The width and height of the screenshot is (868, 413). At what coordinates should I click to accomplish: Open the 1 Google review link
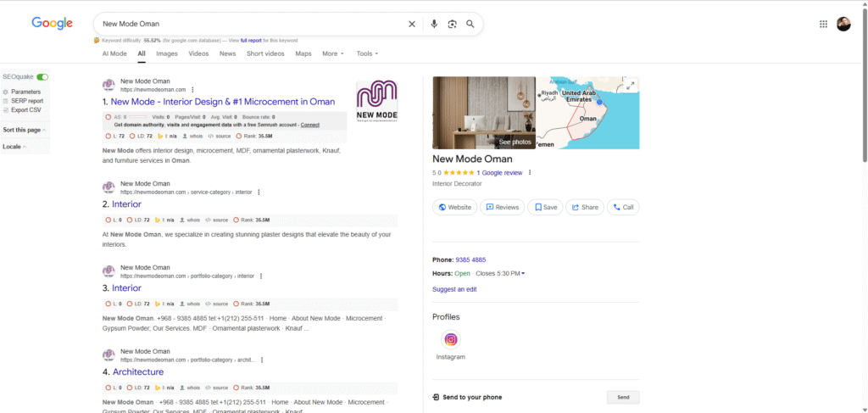click(x=499, y=173)
